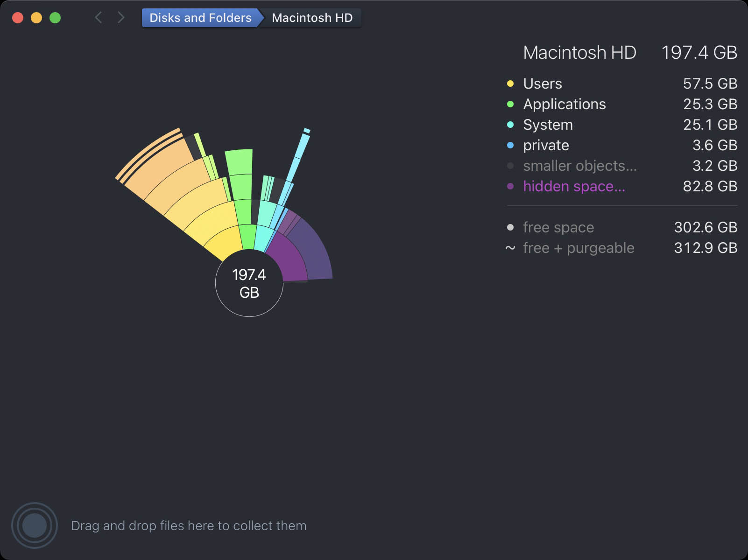Go to Disks and Folders breadcrumb
This screenshot has width=748, height=560.
point(201,18)
